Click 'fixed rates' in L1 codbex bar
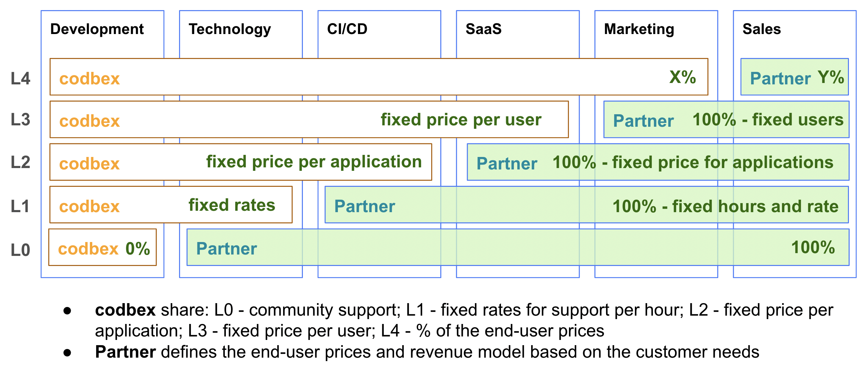 [232, 205]
